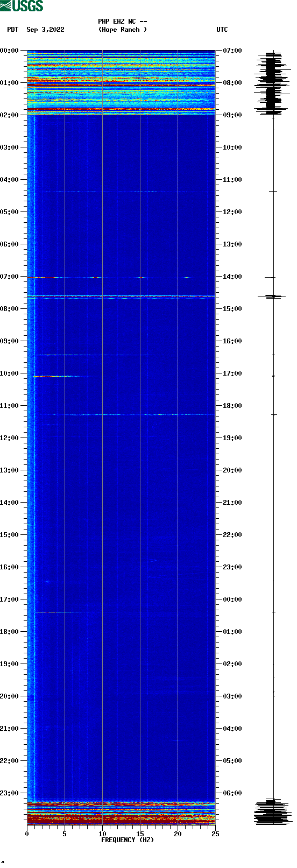
Task: Click the 10:00 PDT time label on left axis
Action: 9,373
